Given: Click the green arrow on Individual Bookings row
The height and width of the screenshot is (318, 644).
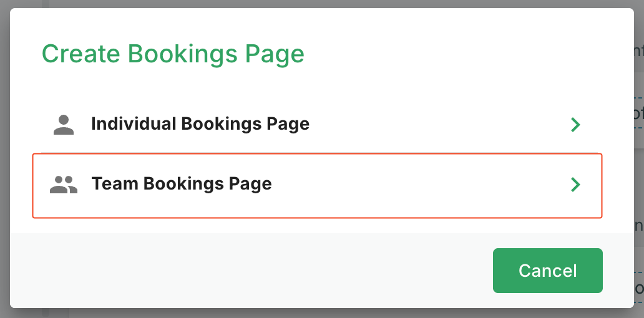Looking at the screenshot, I should 575,125.
